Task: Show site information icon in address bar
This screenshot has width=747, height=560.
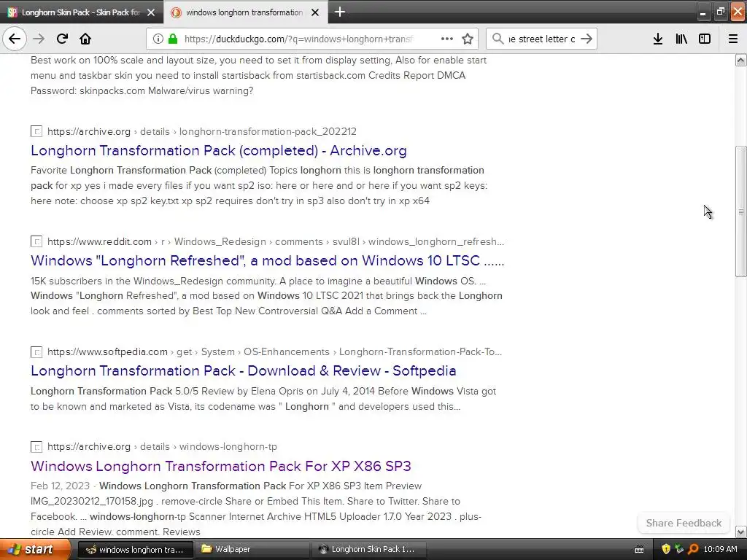Action: click(x=158, y=39)
